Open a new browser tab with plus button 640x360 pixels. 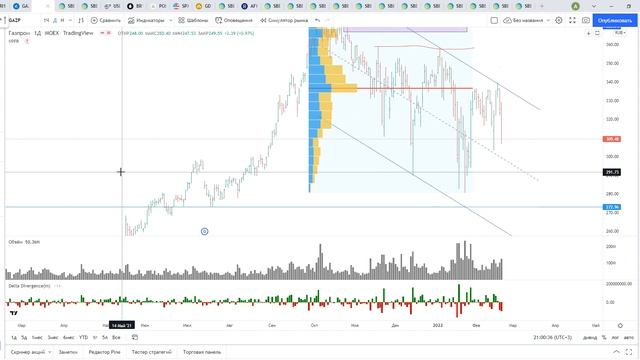tap(542, 6)
